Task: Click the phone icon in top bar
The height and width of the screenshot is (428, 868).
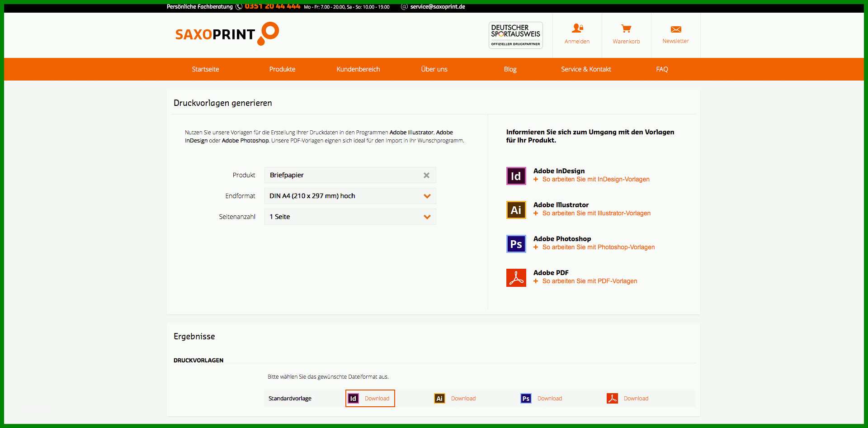Action: pos(239,7)
